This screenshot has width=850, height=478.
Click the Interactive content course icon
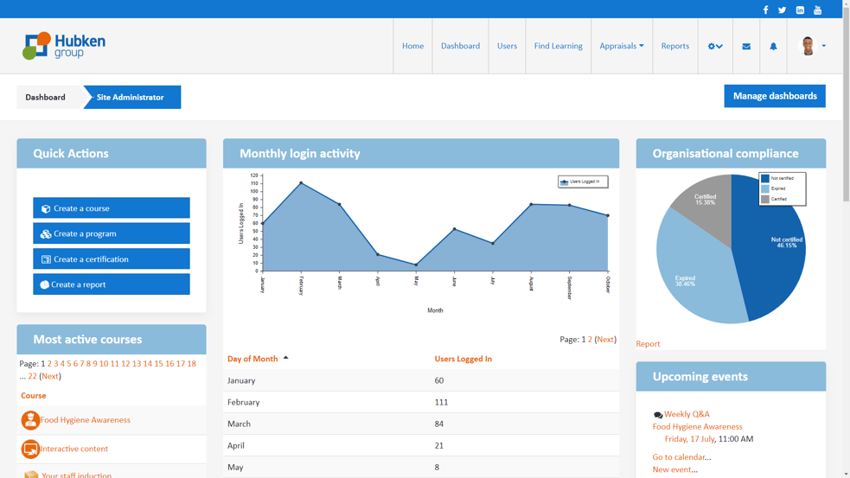30,449
